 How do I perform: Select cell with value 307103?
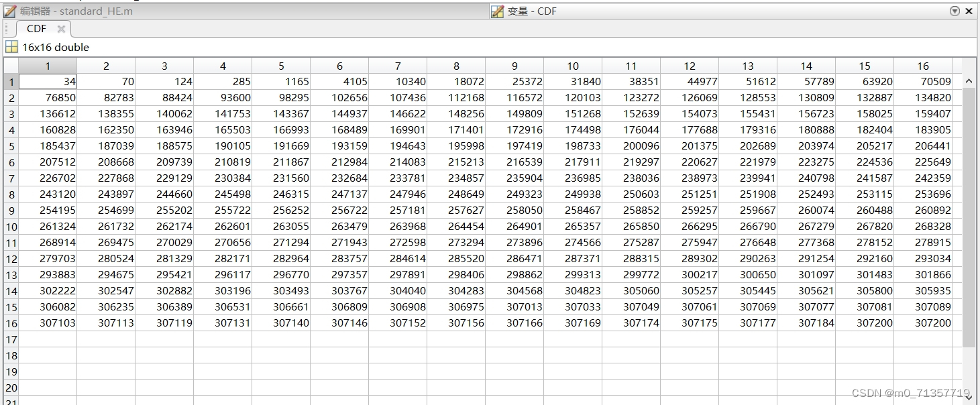(48, 323)
